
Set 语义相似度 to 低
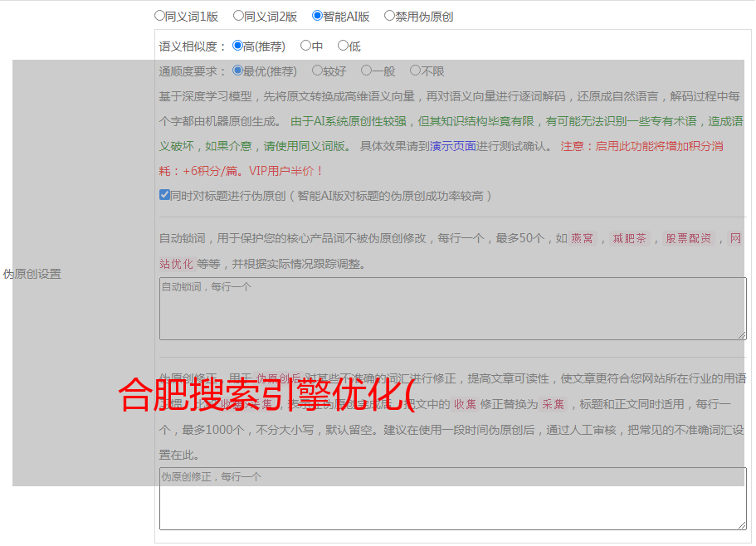344,46
